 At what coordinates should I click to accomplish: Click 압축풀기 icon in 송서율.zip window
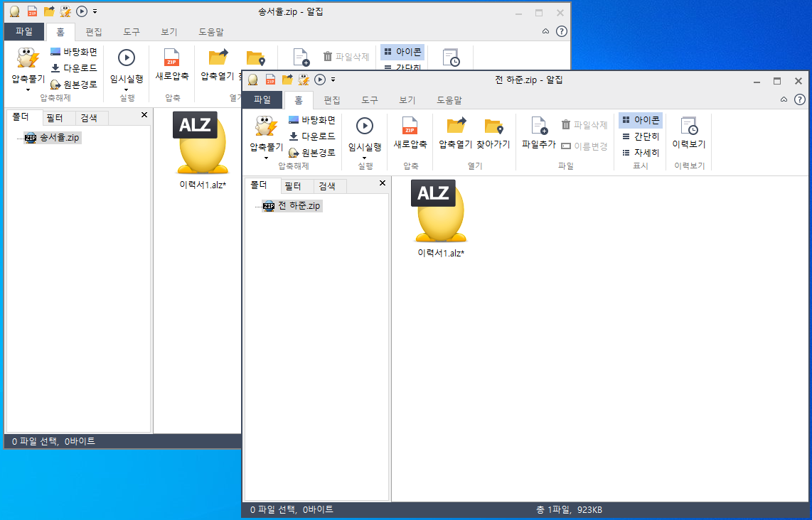click(x=28, y=58)
